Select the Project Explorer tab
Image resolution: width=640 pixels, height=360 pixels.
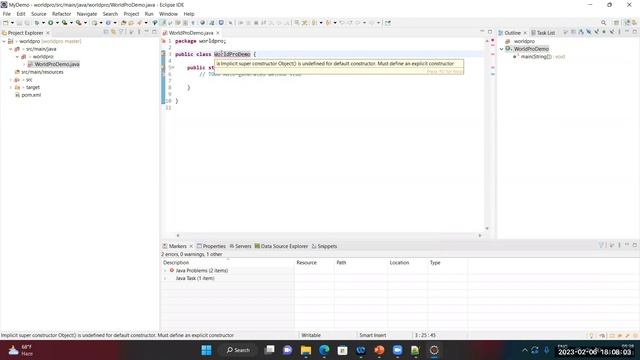tap(25, 33)
